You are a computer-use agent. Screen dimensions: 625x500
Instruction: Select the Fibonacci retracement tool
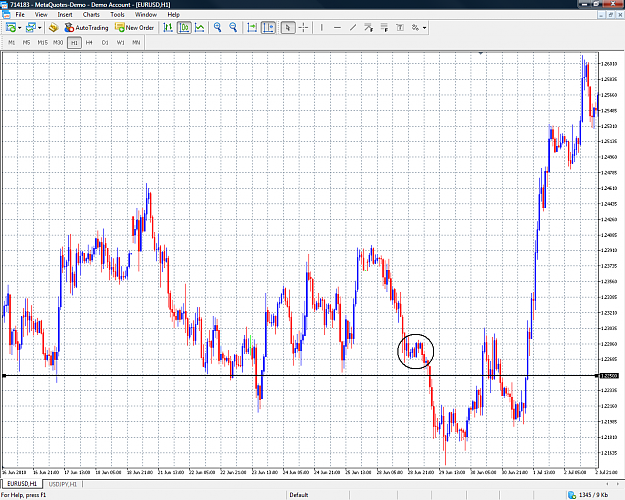[384, 28]
